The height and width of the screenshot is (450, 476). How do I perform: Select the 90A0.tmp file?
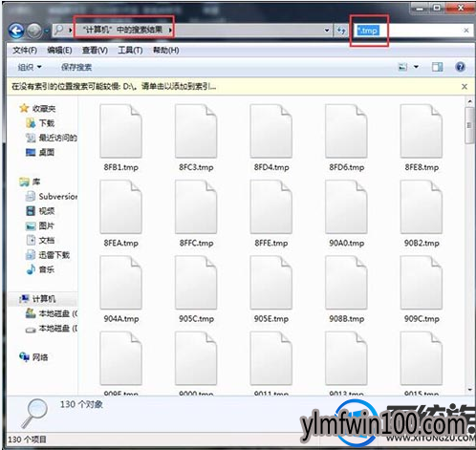[x=346, y=213]
